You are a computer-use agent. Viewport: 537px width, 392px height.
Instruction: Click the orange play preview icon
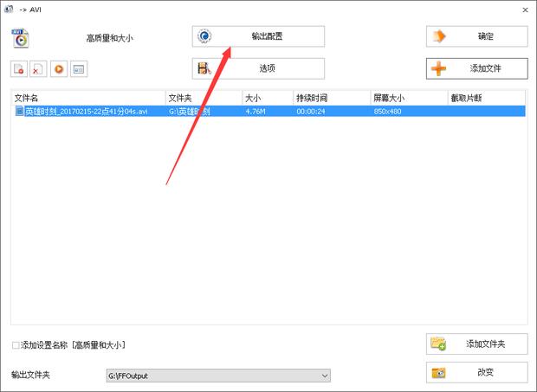pyautogui.click(x=59, y=69)
